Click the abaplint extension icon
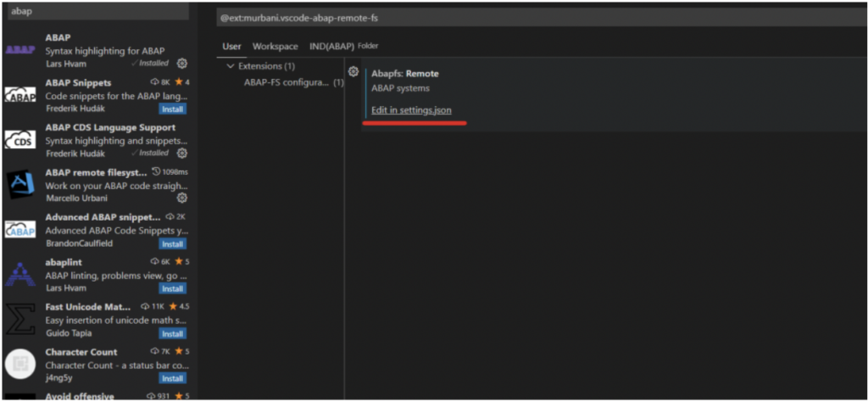Image resolution: width=868 pixels, height=402 pixels. click(20, 275)
